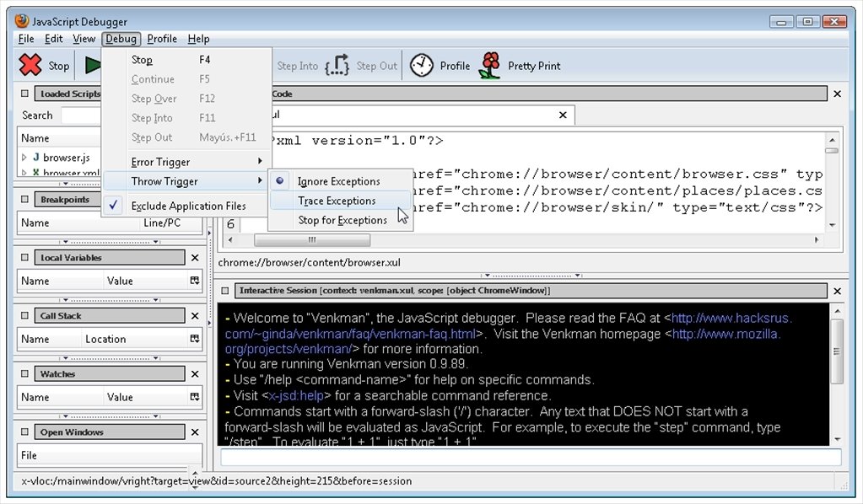Toggle the Watches panel float box
This screenshot has height=504, width=863.
click(x=24, y=373)
